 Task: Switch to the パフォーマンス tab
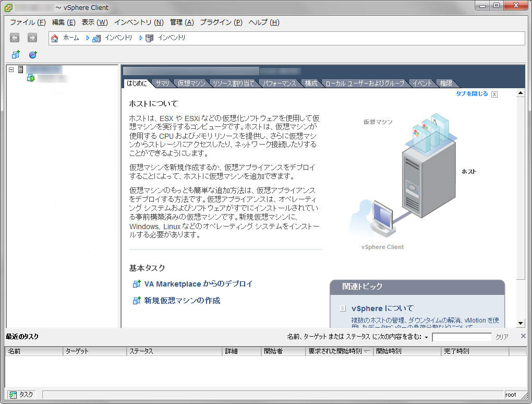(x=280, y=83)
